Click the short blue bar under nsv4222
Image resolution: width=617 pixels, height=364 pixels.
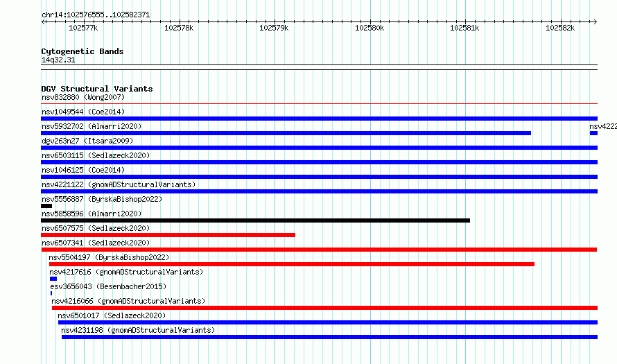594,133
